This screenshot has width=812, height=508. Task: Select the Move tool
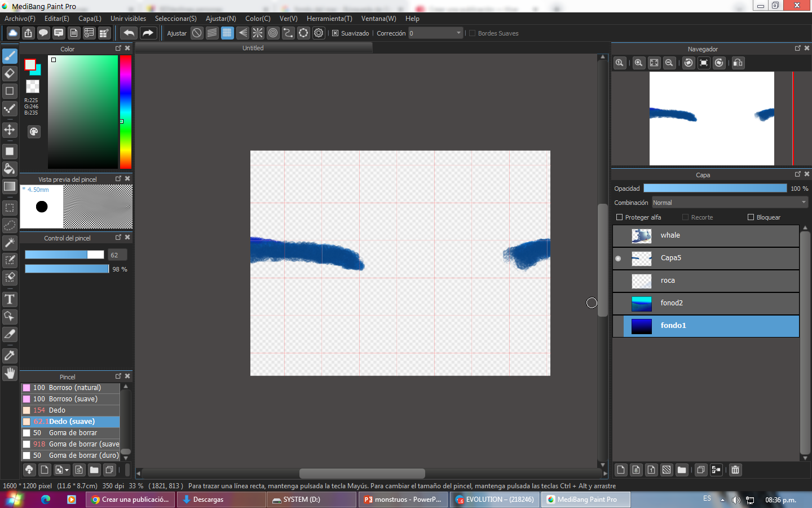(10, 130)
